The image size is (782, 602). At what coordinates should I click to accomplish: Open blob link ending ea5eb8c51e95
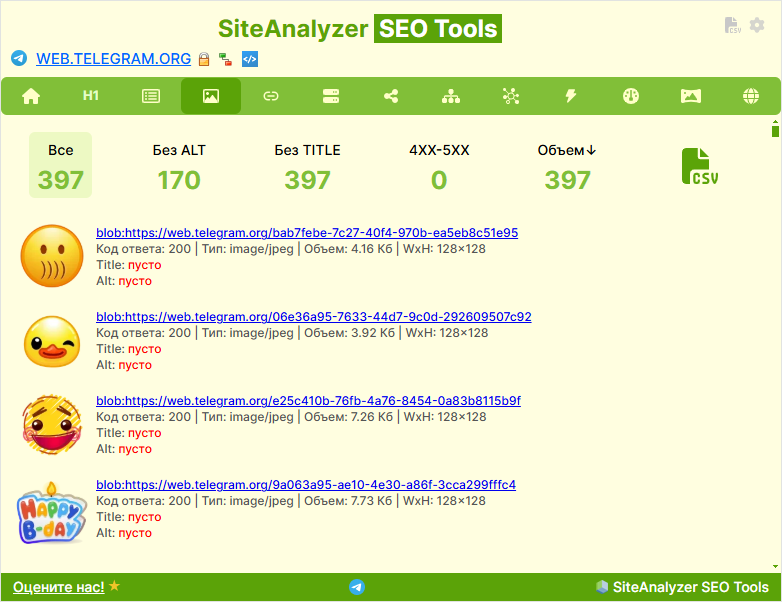tap(307, 233)
